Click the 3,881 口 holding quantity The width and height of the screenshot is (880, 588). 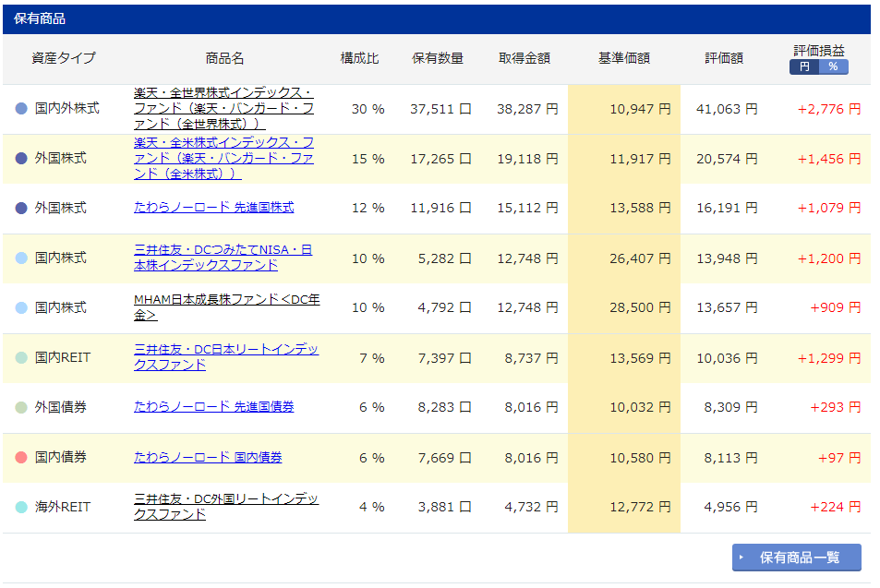point(444,507)
